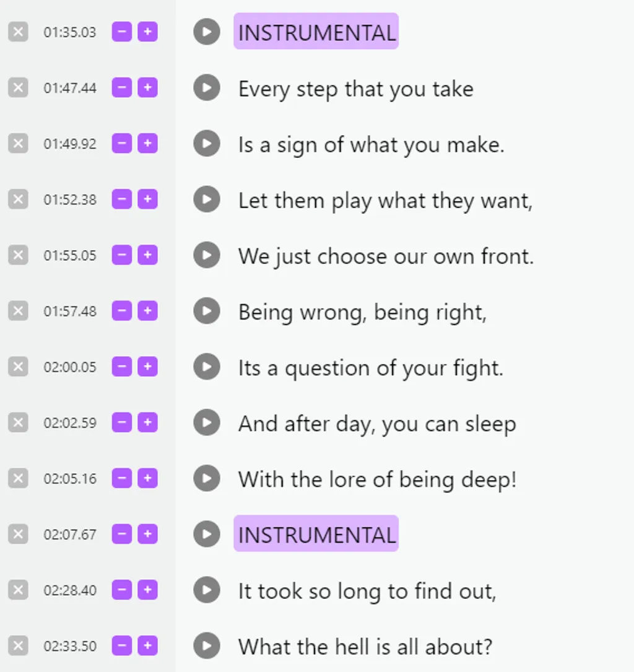Select the highlighted INSTRUMENTAL label at 02:07.67

(x=316, y=534)
